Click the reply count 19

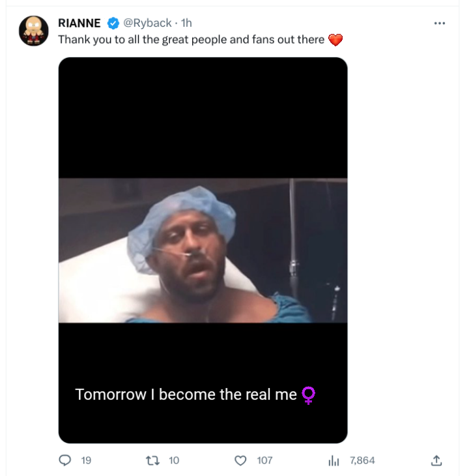point(86,460)
